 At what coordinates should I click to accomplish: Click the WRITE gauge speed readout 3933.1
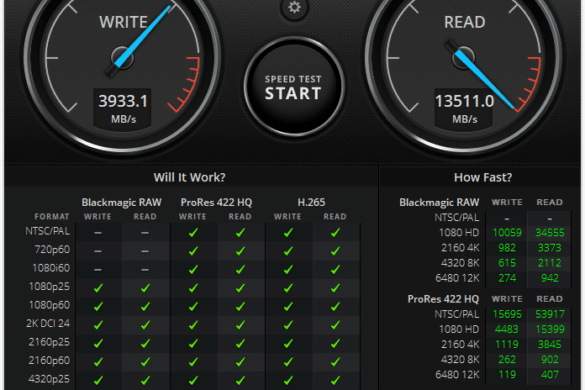coord(123,101)
